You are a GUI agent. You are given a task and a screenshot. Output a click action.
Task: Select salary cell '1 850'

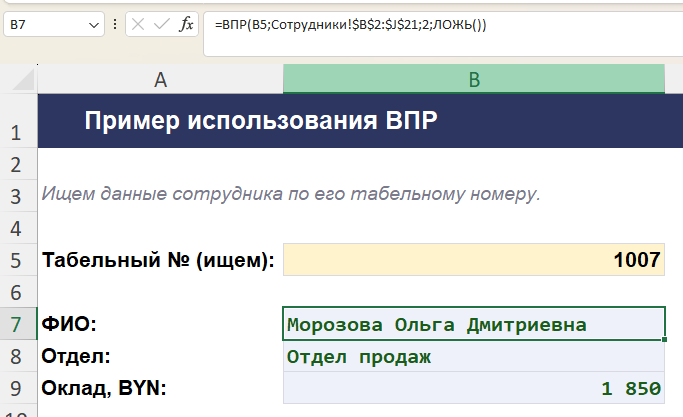click(474, 387)
